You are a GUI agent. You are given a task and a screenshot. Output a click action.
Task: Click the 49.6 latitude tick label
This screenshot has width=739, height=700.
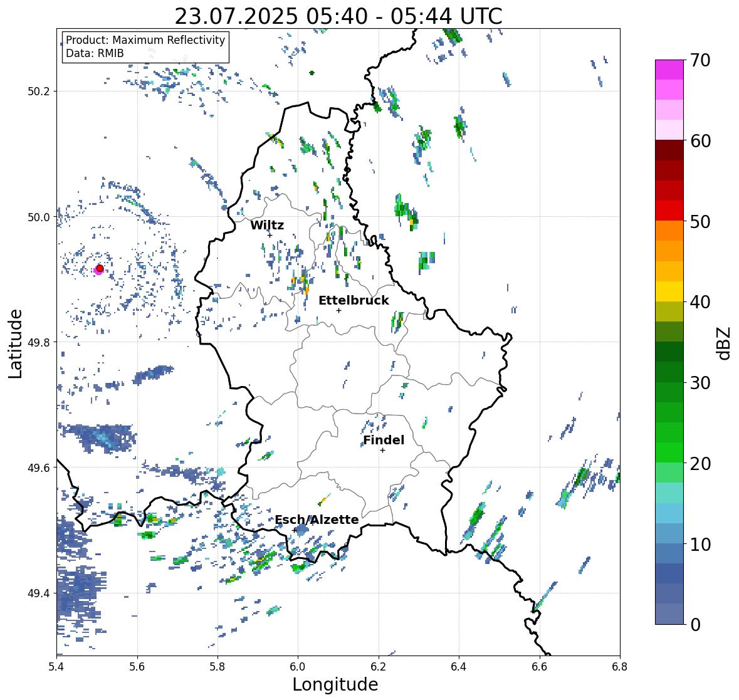(38, 468)
